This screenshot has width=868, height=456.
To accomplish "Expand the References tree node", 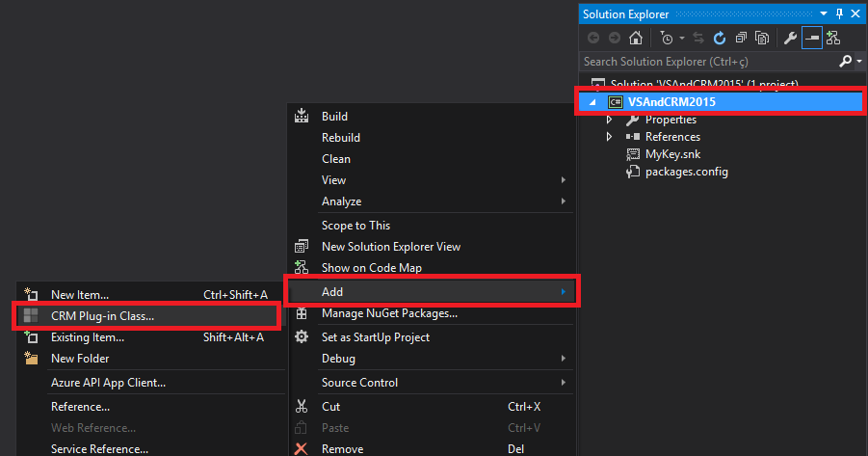I will point(609,138).
